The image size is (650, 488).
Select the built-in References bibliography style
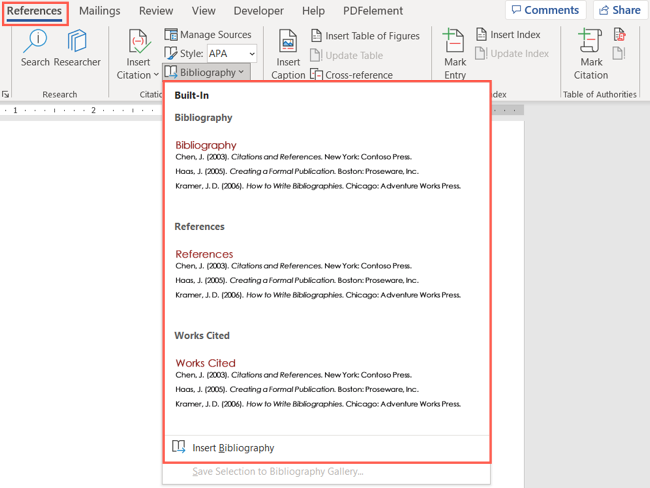point(318,274)
